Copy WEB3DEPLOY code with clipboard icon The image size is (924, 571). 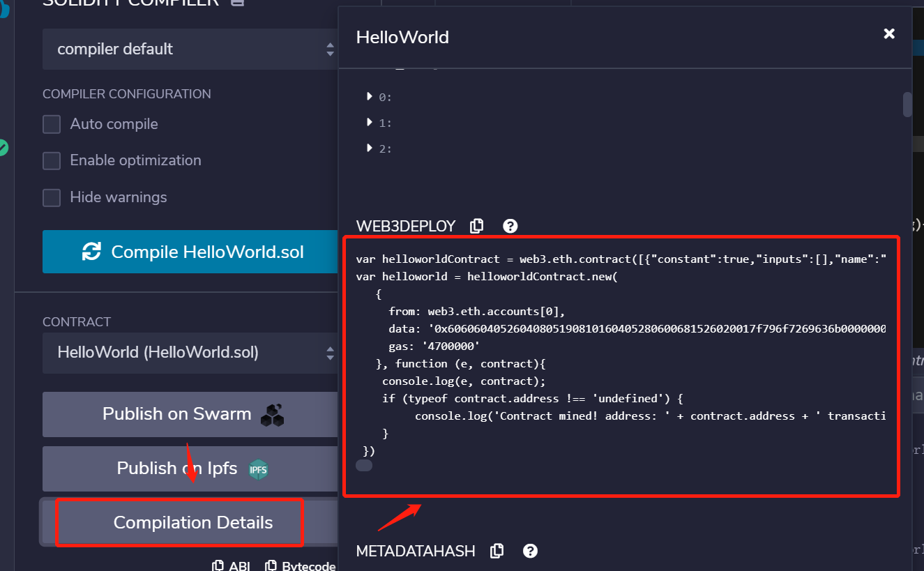[x=477, y=226]
